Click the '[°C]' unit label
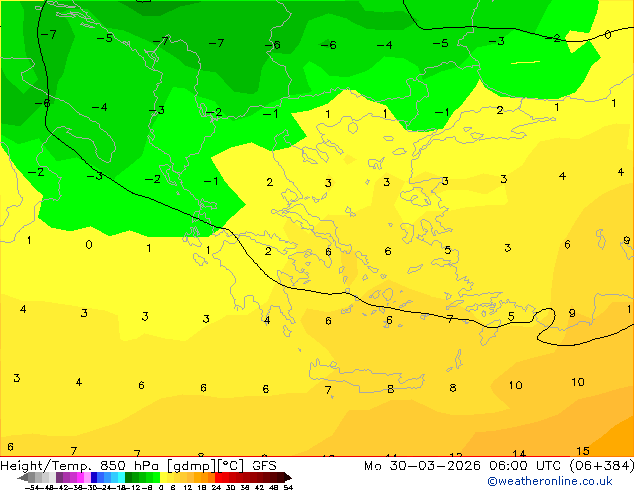Image resolution: width=634 pixels, height=490 pixels. (x=231, y=466)
